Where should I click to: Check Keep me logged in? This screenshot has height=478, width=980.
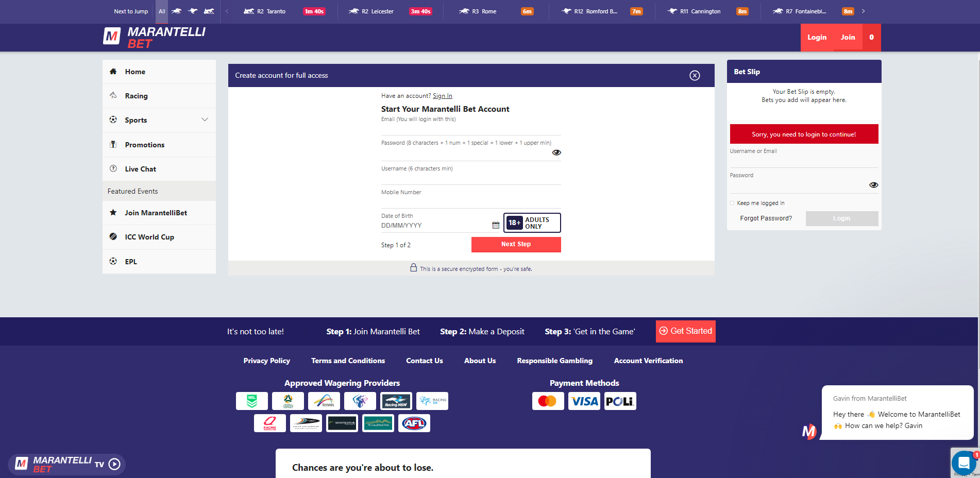(732, 203)
